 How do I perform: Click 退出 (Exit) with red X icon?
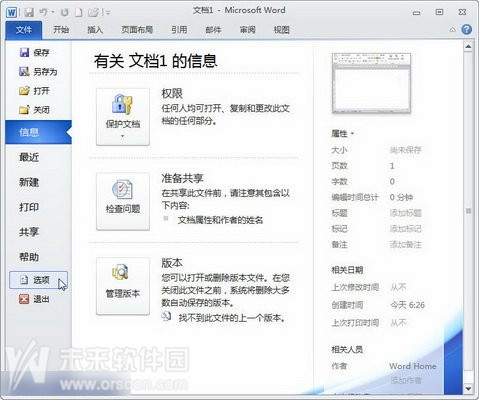pyautogui.click(x=34, y=299)
